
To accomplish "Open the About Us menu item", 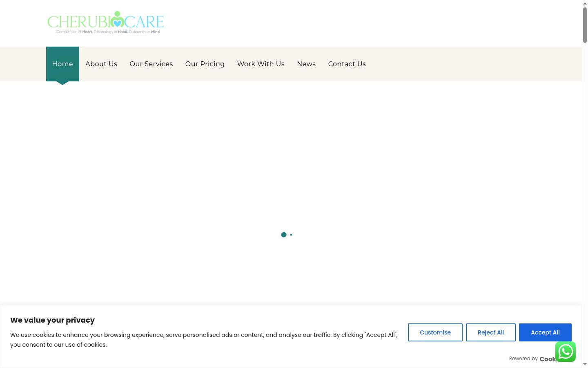I will click(101, 64).
